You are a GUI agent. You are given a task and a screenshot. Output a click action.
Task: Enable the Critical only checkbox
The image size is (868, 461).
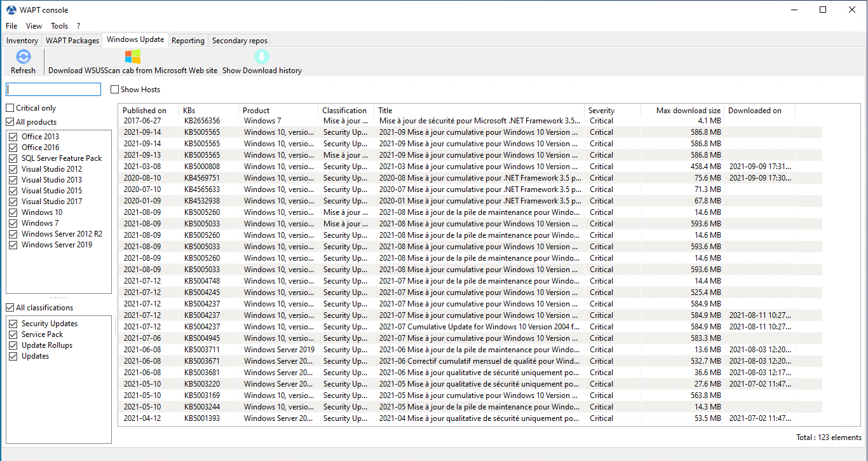(10, 108)
